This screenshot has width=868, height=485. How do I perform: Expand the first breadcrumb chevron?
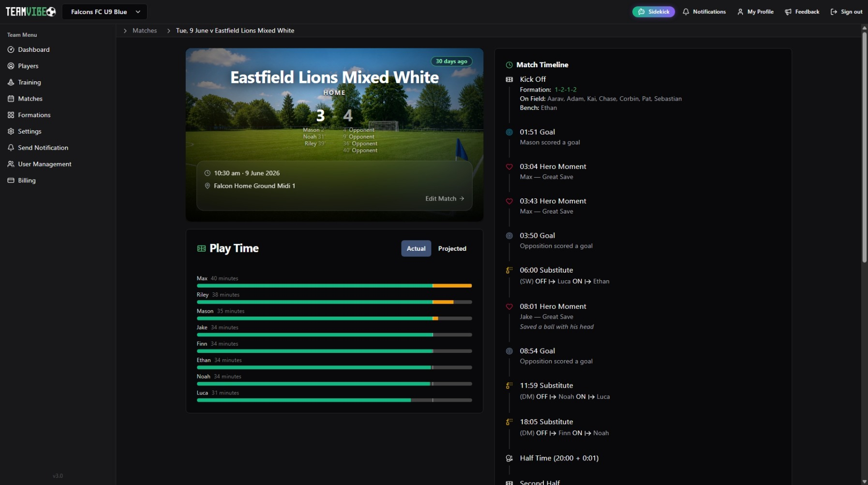click(x=125, y=30)
